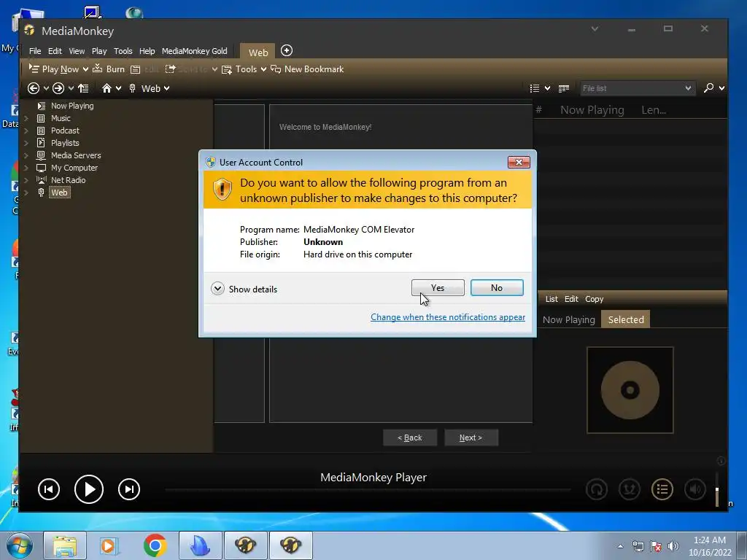Open the File menu
The width and height of the screenshot is (747, 560).
pyautogui.click(x=35, y=51)
